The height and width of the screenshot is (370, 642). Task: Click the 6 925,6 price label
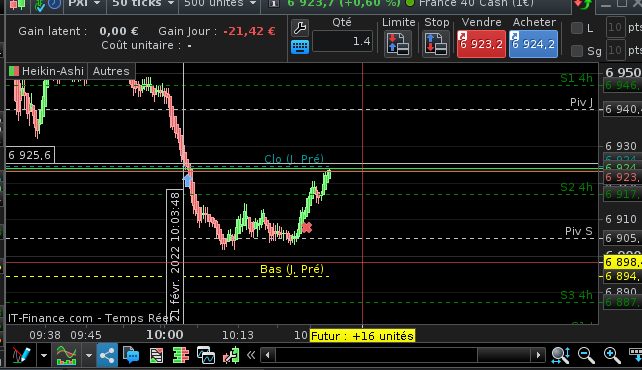coord(30,155)
